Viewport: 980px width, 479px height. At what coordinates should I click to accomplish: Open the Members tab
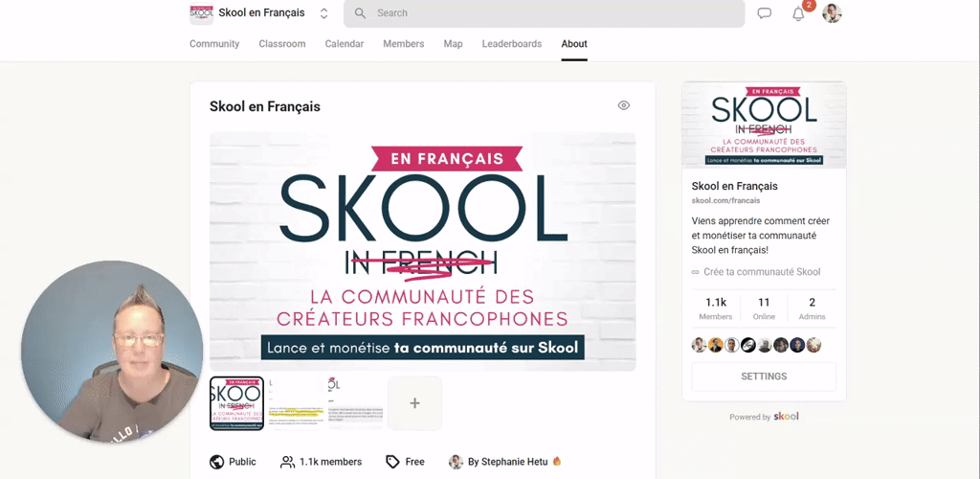tap(403, 44)
